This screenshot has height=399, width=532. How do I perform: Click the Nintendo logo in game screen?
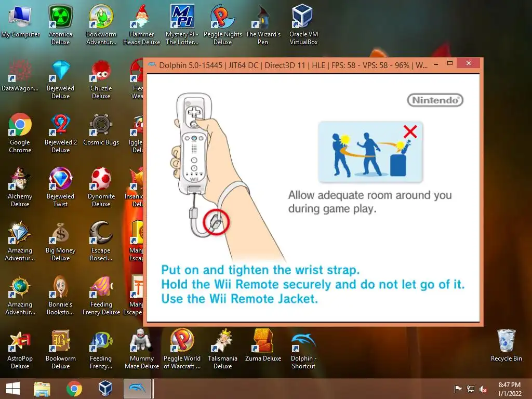(435, 100)
